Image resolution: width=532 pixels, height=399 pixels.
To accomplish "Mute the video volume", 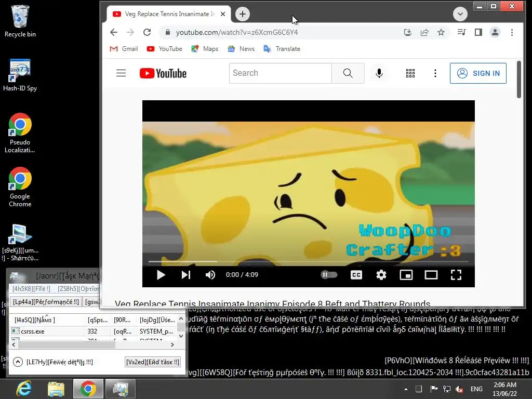I will (210, 275).
